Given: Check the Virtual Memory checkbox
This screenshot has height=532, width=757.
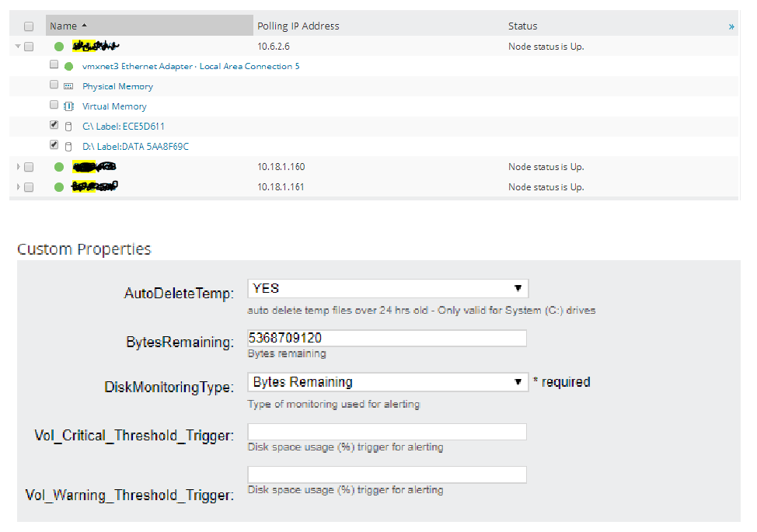Looking at the screenshot, I should 54,105.
